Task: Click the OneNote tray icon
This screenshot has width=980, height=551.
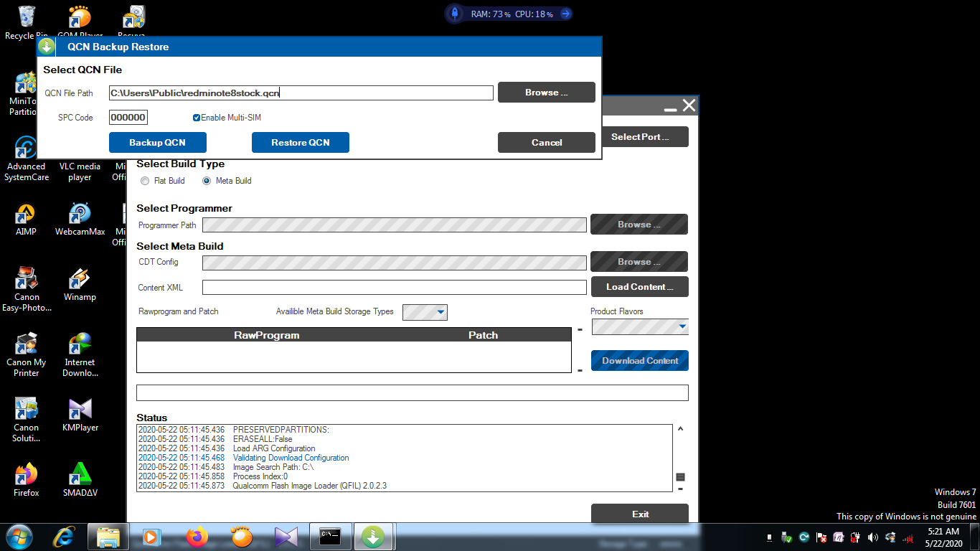Action: click(839, 537)
